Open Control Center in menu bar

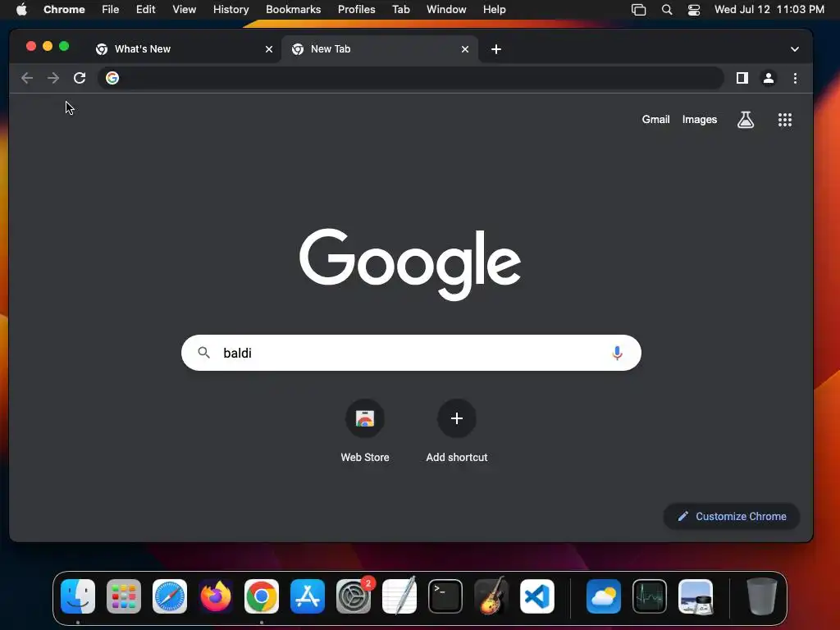[x=694, y=10]
